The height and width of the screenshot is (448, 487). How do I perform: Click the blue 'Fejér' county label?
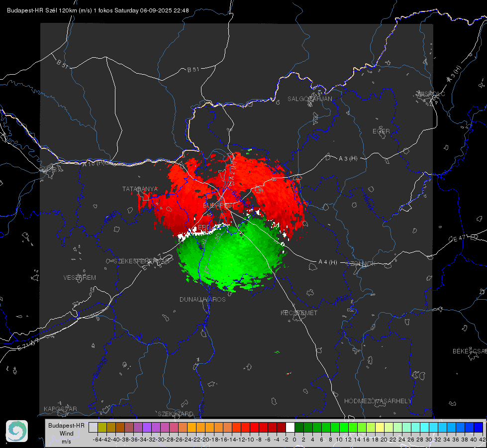click(111, 217)
